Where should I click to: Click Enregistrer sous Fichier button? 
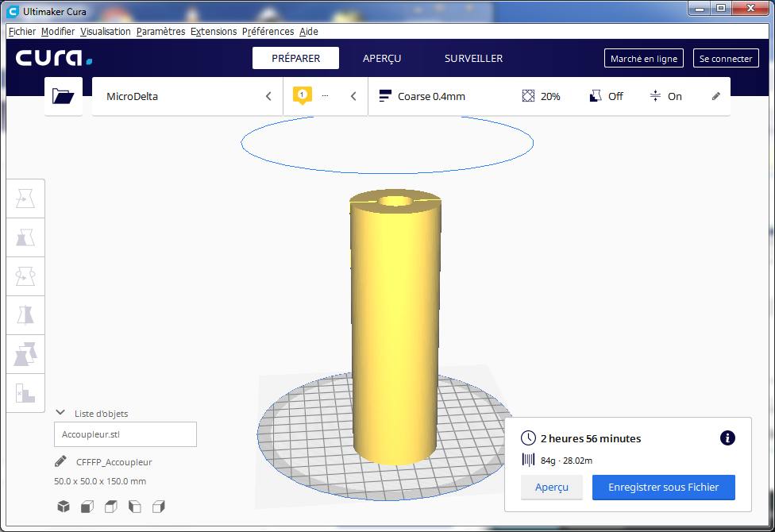tap(663, 488)
